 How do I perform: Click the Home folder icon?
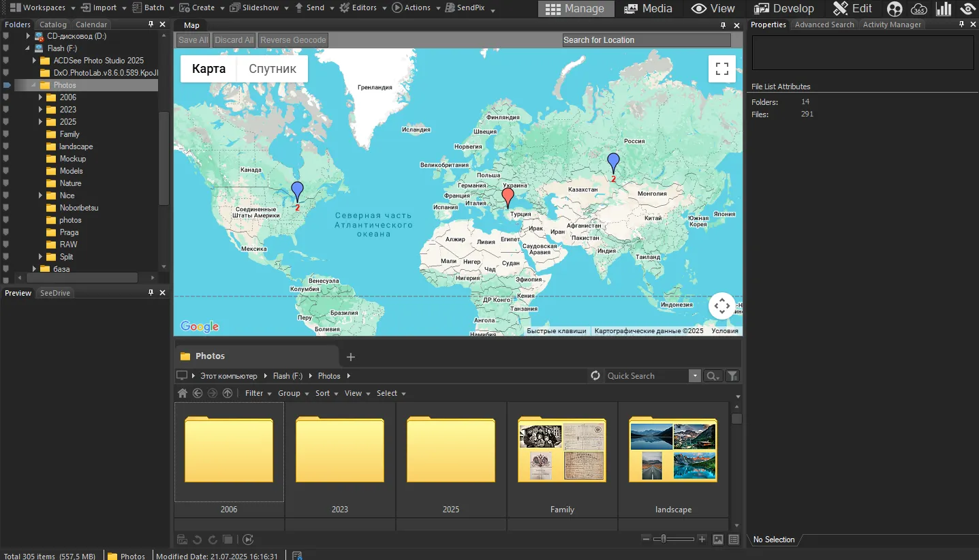(x=182, y=393)
